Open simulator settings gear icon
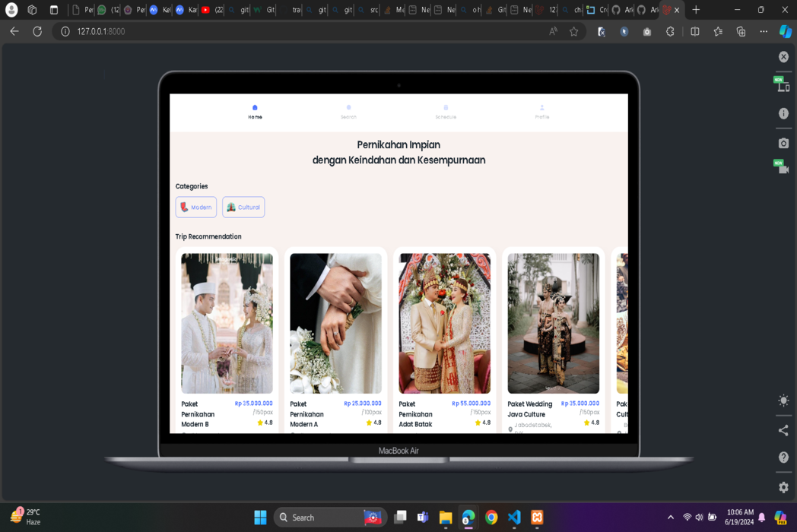 pos(783,487)
